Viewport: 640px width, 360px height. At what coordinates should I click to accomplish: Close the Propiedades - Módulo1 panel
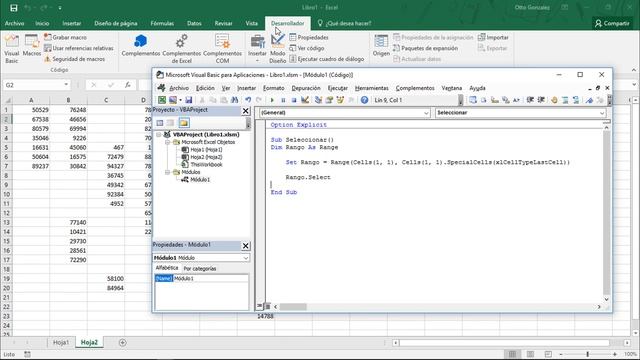[x=245, y=246]
